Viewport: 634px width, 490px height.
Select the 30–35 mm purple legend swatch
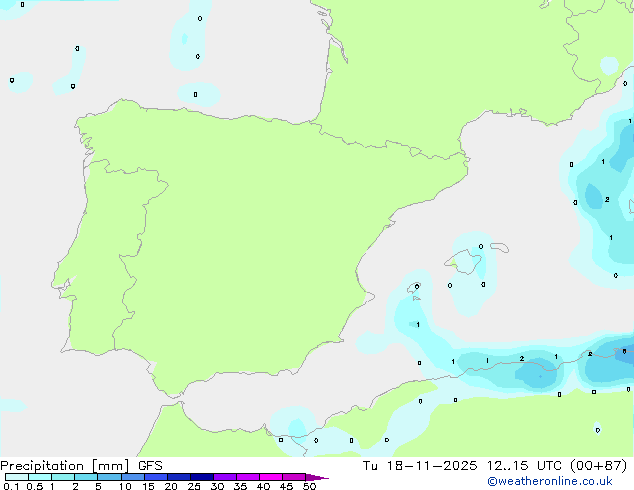tap(225, 477)
